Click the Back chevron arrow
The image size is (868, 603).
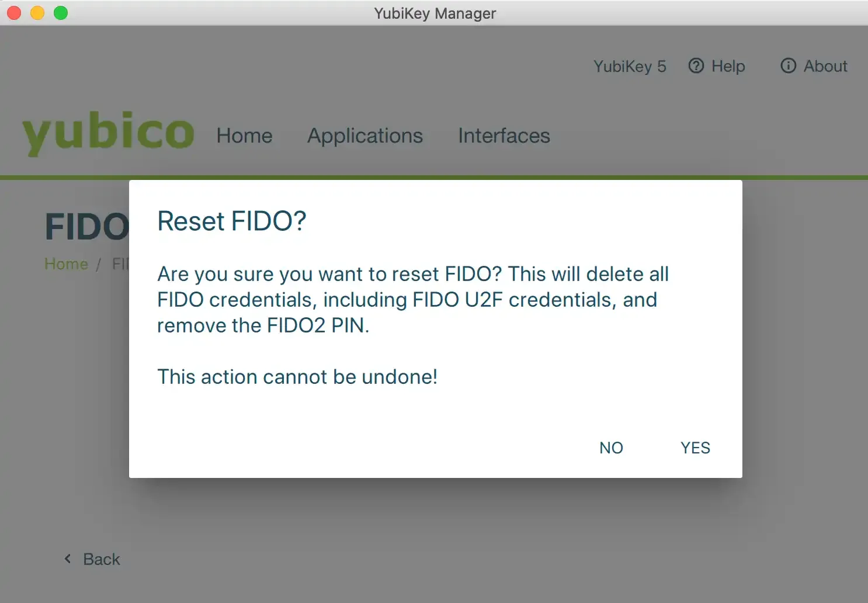click(68, 559)
